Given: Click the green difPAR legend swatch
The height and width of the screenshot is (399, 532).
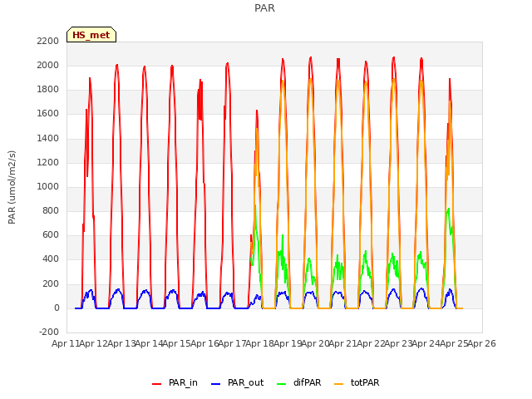Looking at the screenshot, I should coord(281,384).
